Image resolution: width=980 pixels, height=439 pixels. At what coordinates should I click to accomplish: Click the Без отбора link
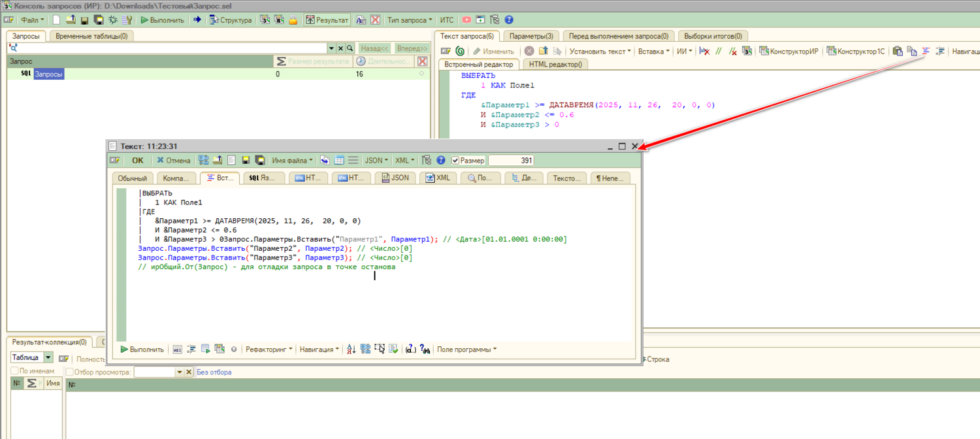(x=214, y=372)
